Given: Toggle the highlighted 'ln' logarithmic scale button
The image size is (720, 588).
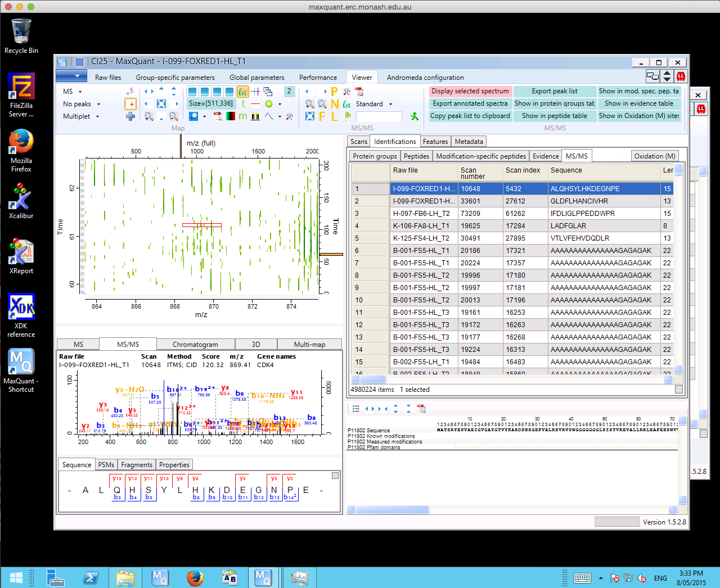Looking at the screenshot, I should [x=243, y=92].
